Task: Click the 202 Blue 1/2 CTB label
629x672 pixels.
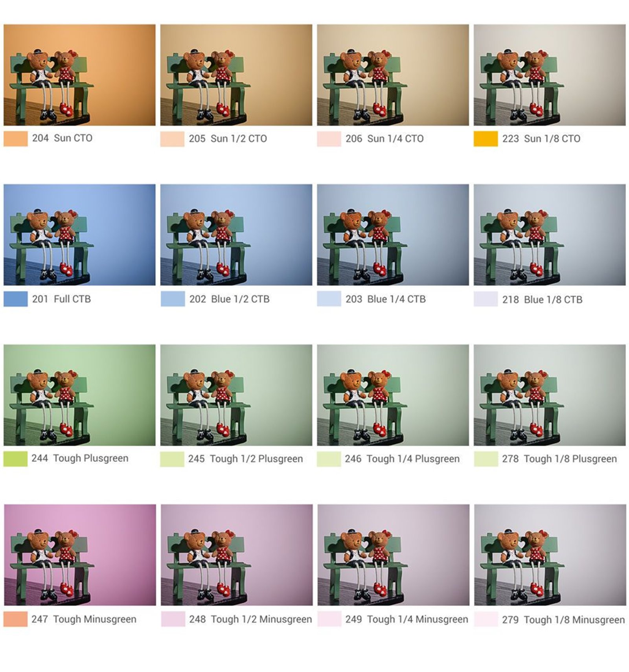Action: [x=230, y=299]
